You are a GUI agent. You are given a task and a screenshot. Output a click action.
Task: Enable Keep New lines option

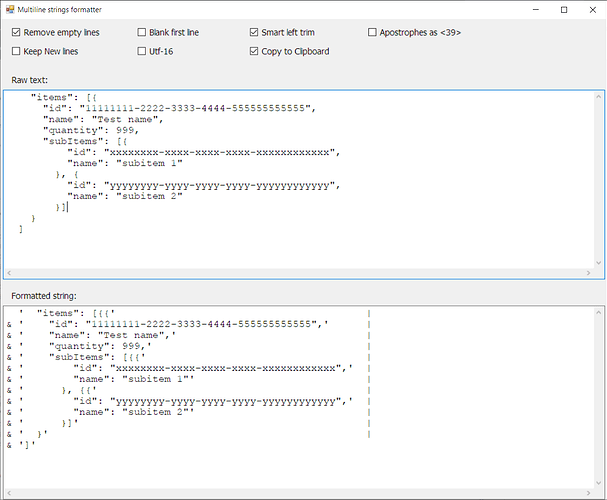[17, 51]
